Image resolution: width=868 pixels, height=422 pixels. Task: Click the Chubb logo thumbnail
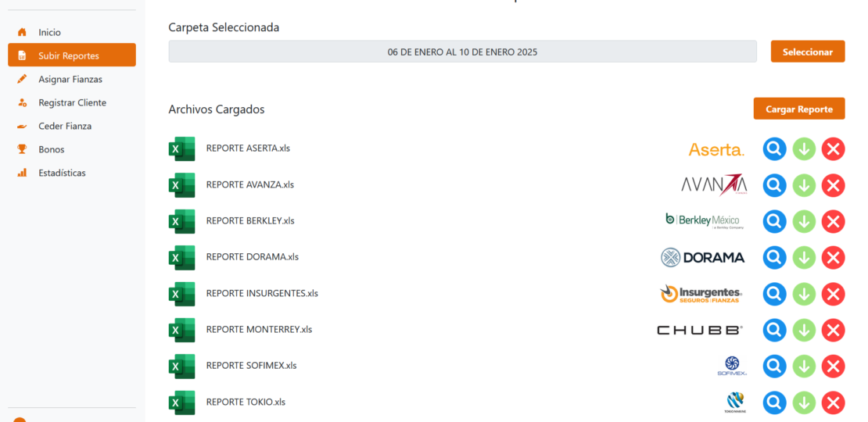(x=699, y=330)
